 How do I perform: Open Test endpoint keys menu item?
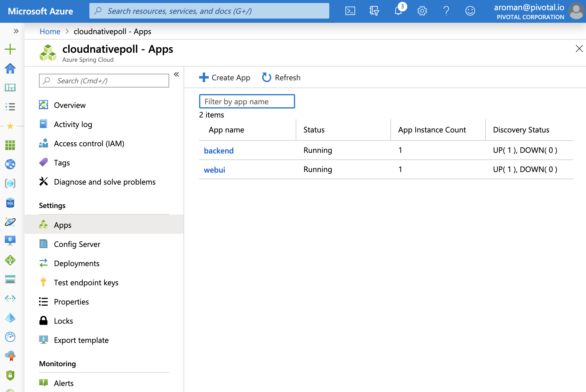tap(86, 283)
